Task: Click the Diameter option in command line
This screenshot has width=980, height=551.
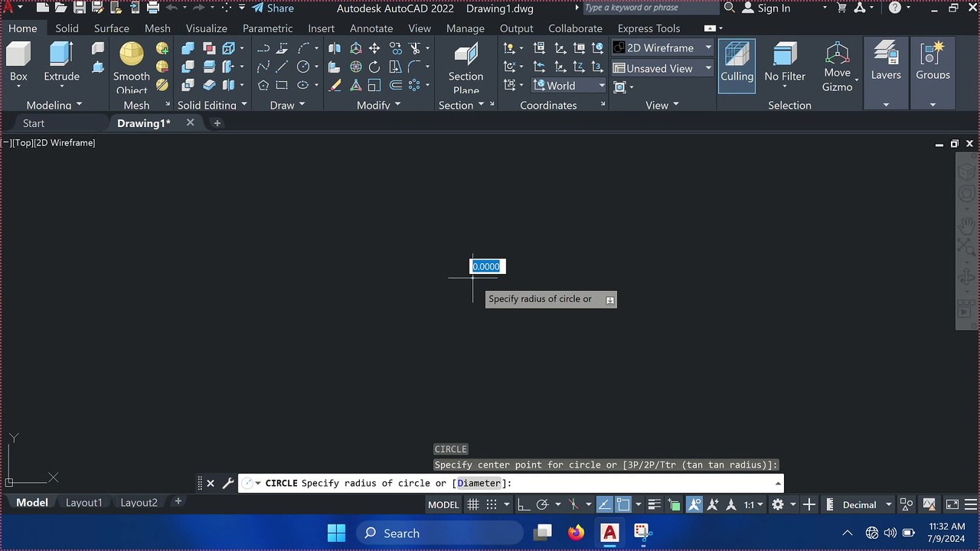Action: pos(479,483)
